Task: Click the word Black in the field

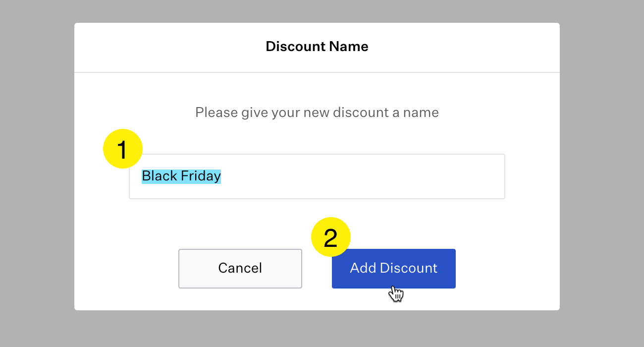Action: coord(160,176)
